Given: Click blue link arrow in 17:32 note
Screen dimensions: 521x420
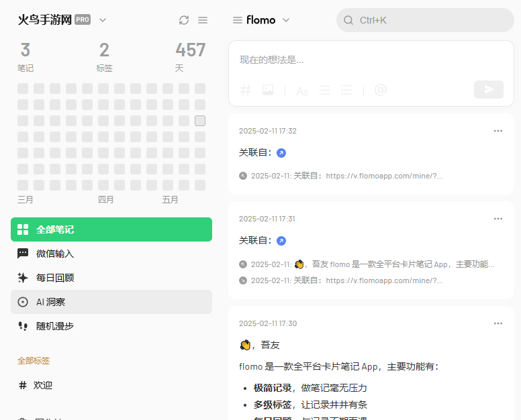Looking at the screenshot, I should coord(281,153).
